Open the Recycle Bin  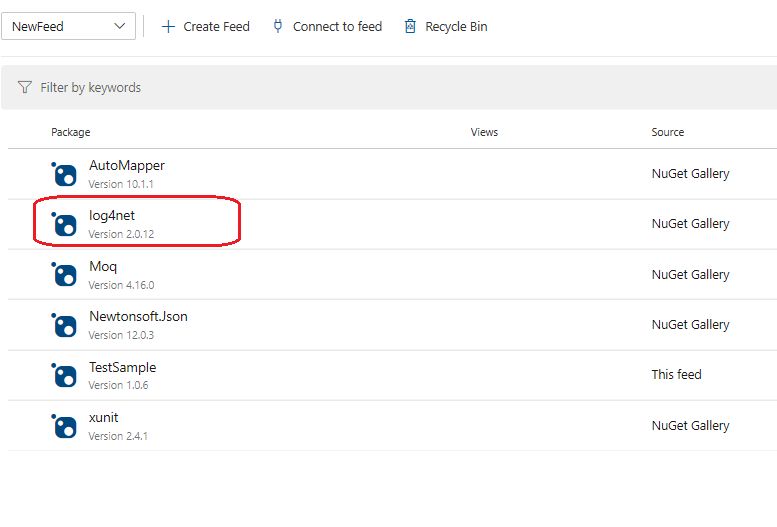click(446, 26)
